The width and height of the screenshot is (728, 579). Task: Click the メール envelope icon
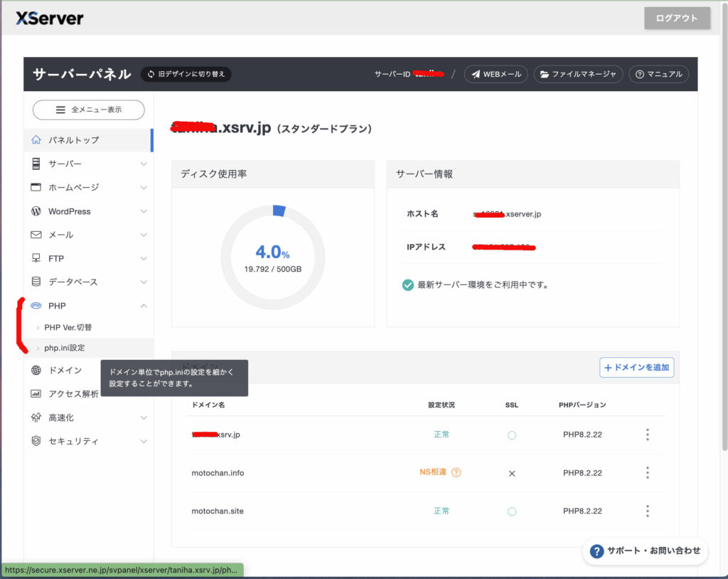[x=36, y=235]
